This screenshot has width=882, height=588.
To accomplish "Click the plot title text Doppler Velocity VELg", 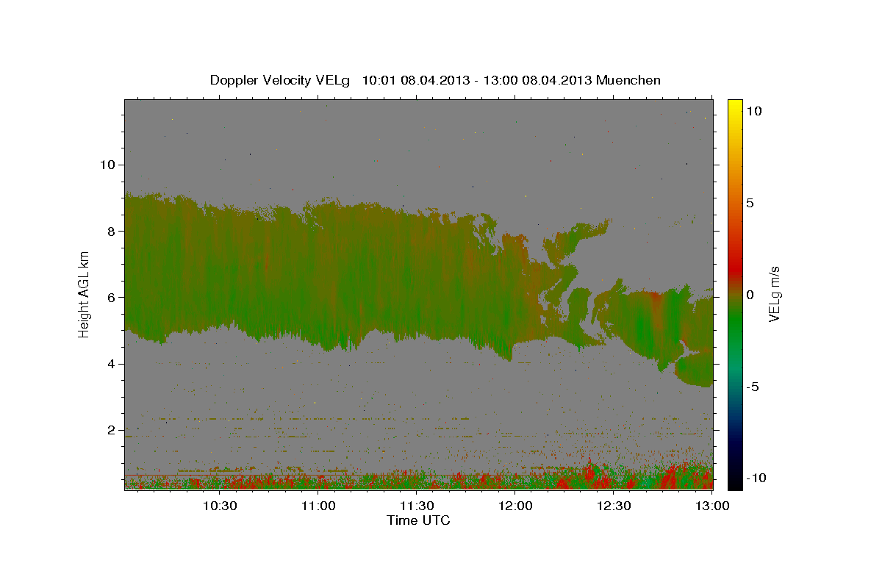I will click(x=280, y=80).
